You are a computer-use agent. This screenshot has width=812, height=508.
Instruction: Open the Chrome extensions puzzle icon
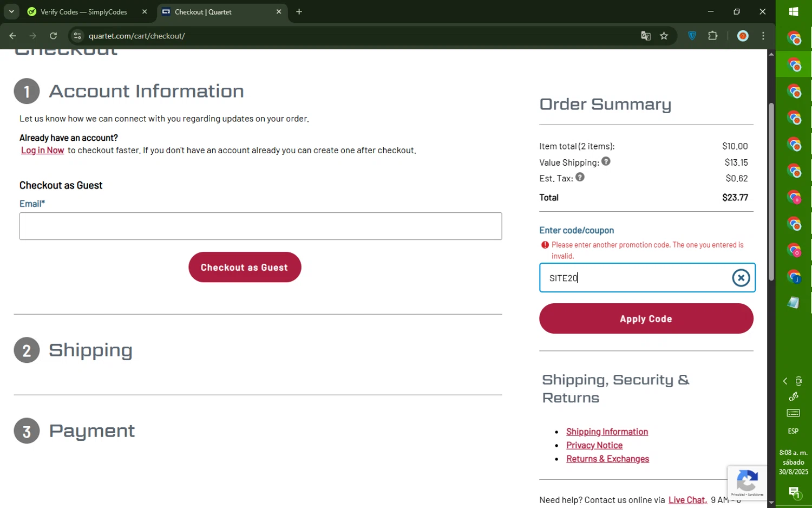pyautogui.click(x=713, y=36)
